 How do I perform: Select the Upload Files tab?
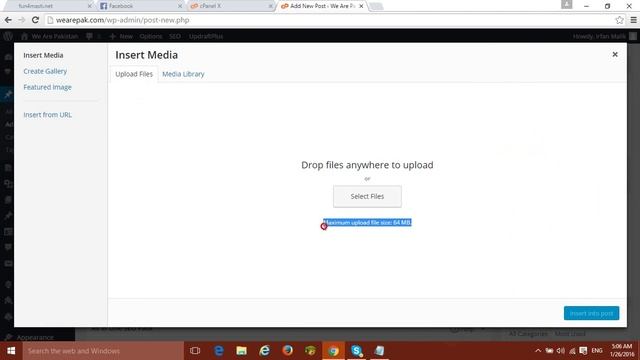coord(134,74)
